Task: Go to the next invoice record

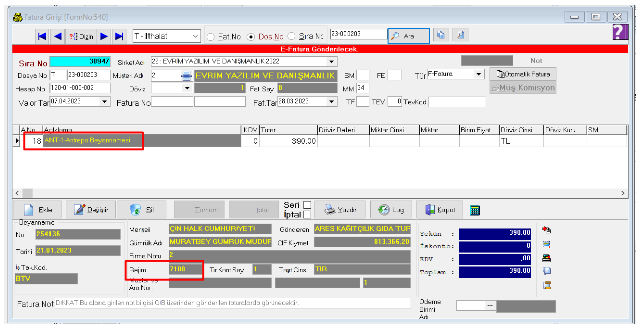Action: pos(104,36)
